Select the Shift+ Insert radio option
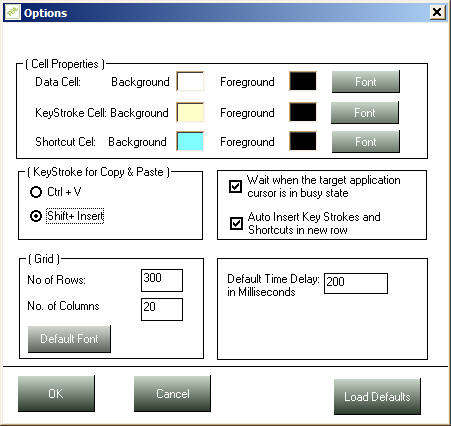The image size is (451, 426). 36,216
